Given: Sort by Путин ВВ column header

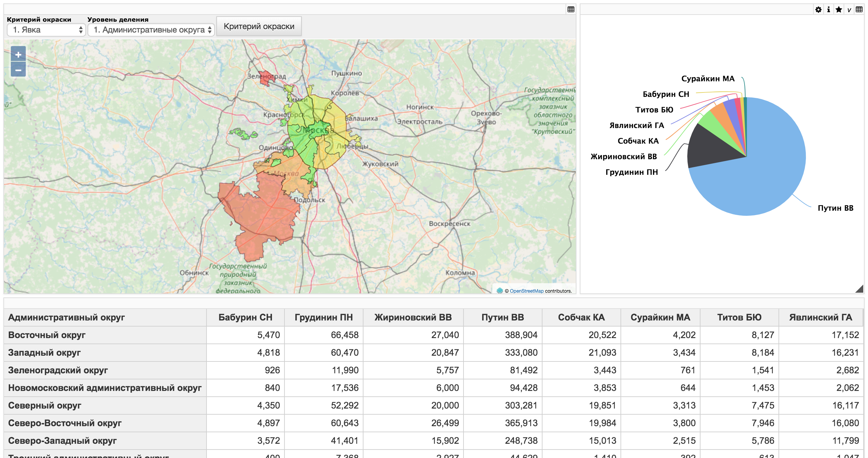Looking at the screenshot, I should (503, 317).
